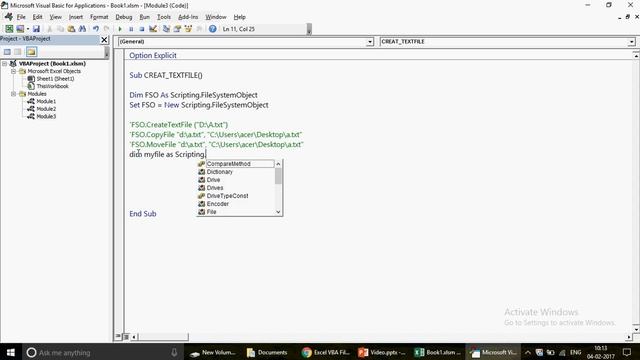640x360 pixels.
Task: Click the Windows Start button
Action: (11, 352)
